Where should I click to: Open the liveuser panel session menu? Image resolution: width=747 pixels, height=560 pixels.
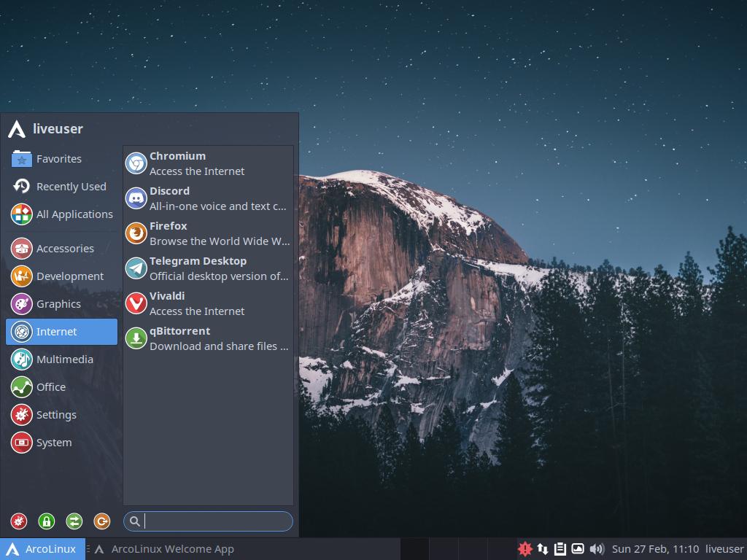click(x=724, y=549)
